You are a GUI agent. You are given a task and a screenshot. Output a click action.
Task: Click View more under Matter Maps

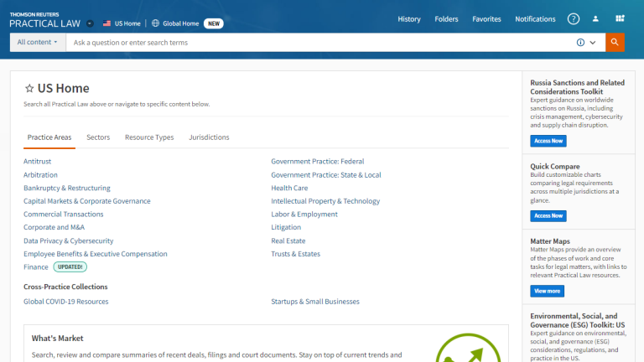coord(547,292)
